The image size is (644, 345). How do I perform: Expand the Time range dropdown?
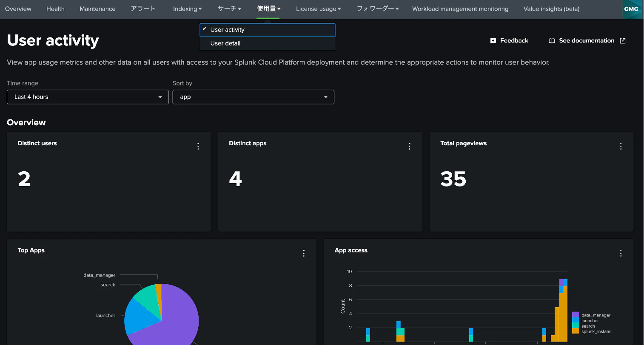(x=88, y=97)
